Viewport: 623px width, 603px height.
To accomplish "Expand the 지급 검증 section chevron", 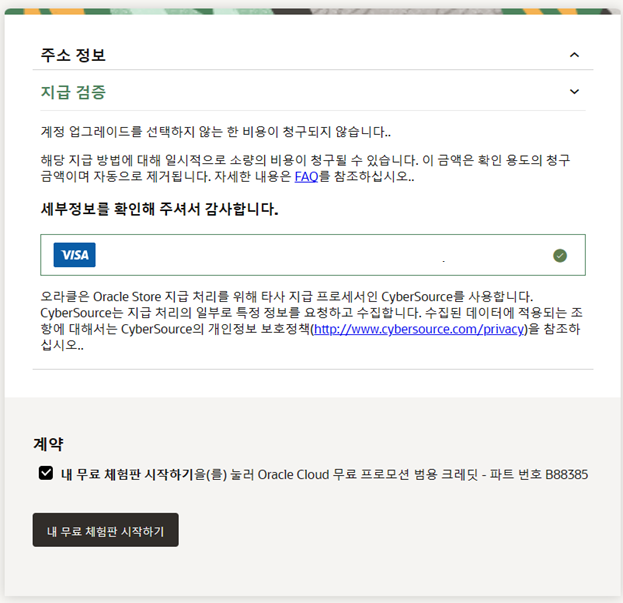I will [574, 92].
